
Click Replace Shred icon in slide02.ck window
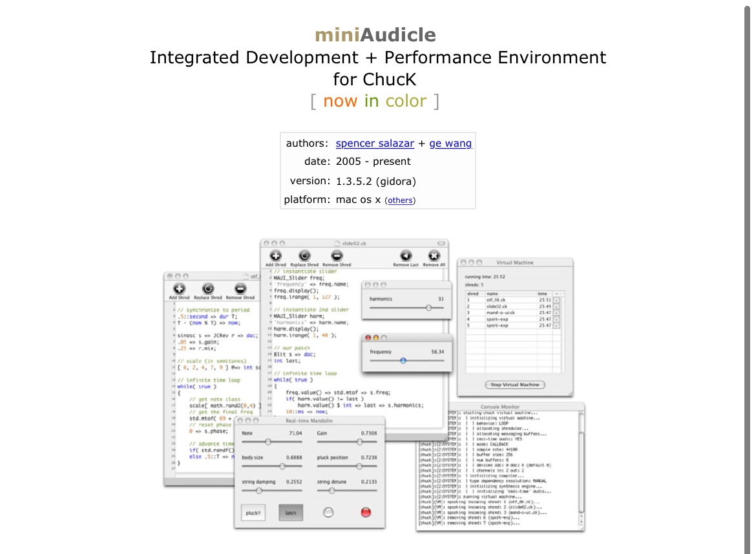pyautogui.click(x=304, y=255)
